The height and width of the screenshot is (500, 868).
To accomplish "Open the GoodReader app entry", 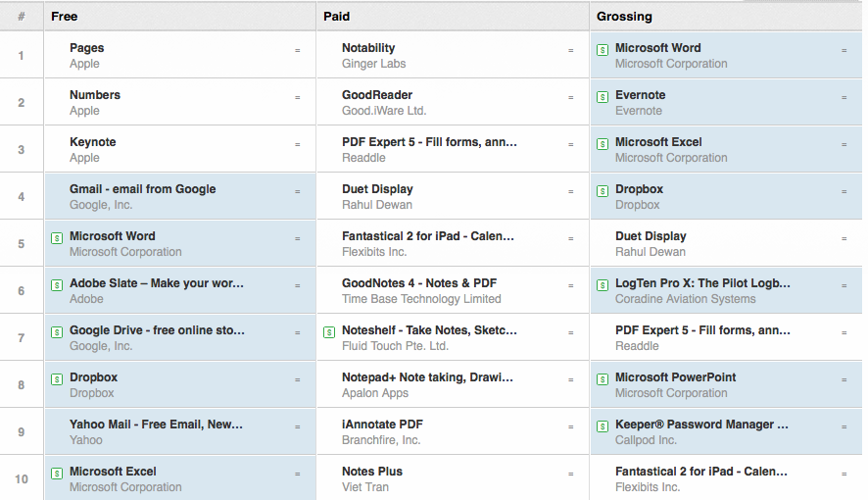I will coord(377,95).
